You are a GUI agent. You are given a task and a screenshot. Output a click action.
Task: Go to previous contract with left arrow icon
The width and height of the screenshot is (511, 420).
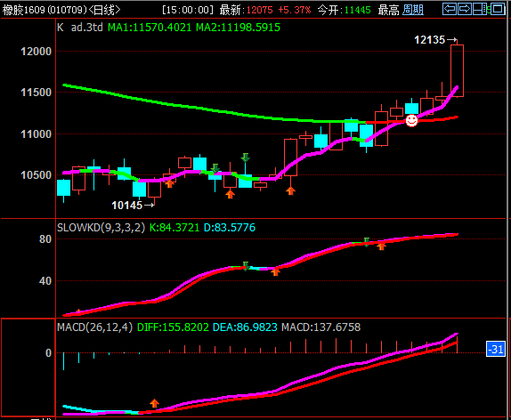click(x=450, y=9)
